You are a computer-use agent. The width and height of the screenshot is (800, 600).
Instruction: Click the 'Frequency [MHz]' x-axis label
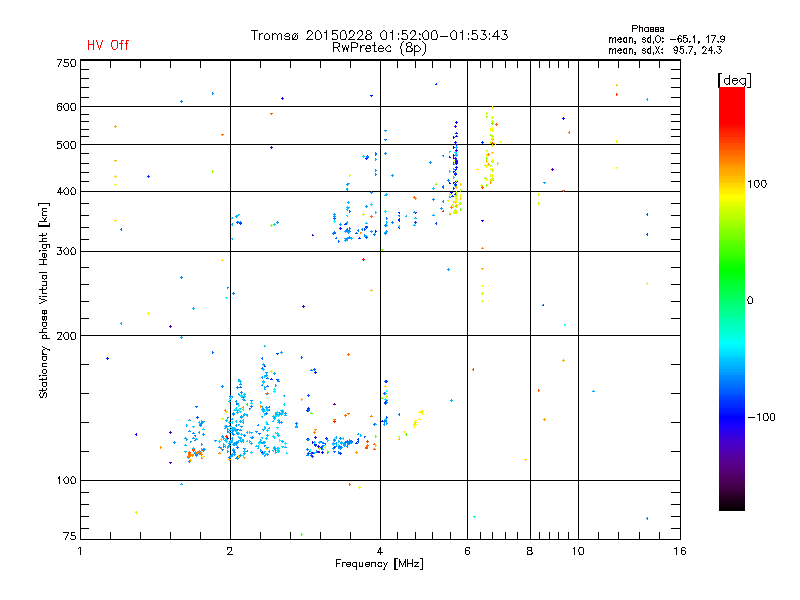(x=379, y=564)
